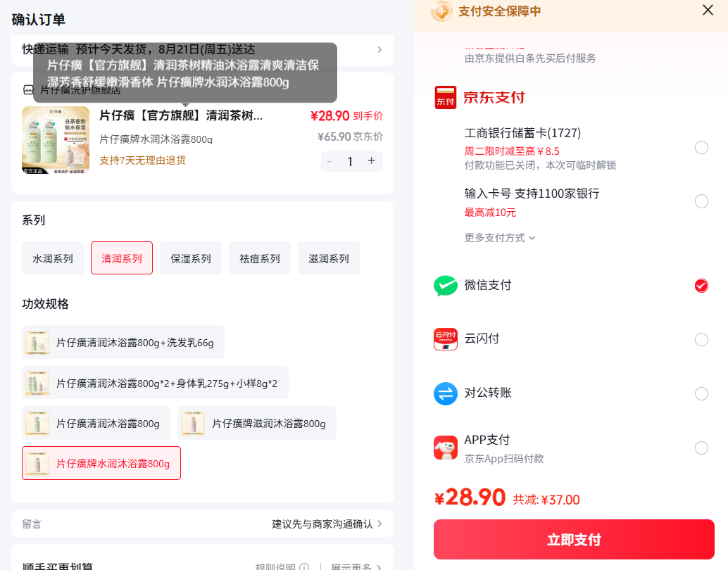728x570 pixels.
Task: Click the ¥65.90 京东价 price text
Action: 350,137
